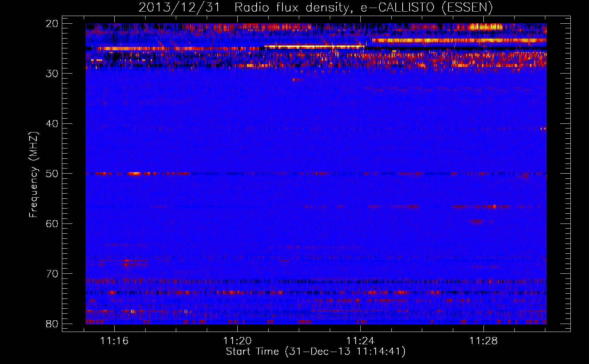Screen dimensions: 589x364
Task: Click the 30 frequency tick label
Action: pyautogui.click(x=52, y=74)
